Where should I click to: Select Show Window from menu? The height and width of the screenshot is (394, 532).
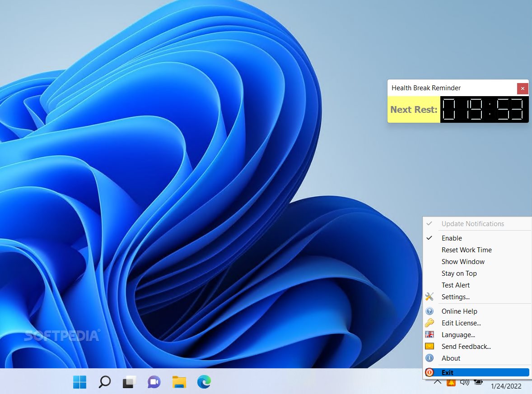pyautogui.click(x=477, y=261)
